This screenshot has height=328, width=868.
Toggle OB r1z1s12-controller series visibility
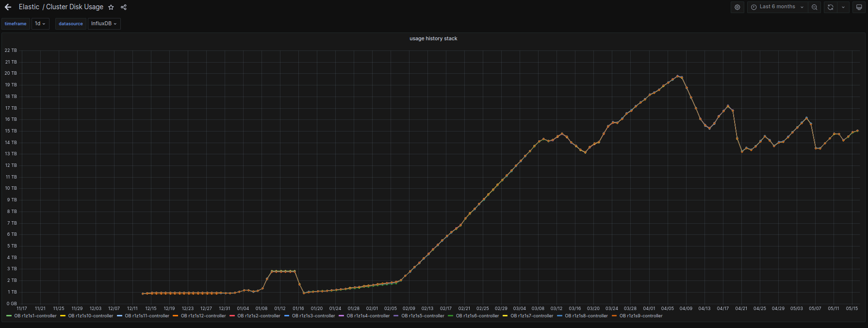coord(203,316)
